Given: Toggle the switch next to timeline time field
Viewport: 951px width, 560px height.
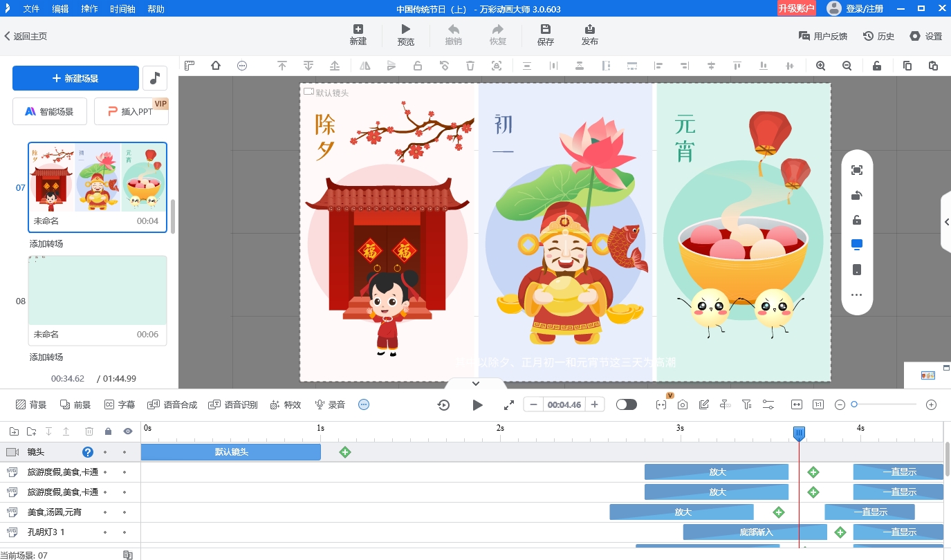Looking at the screenshot, I should (626, 404).
